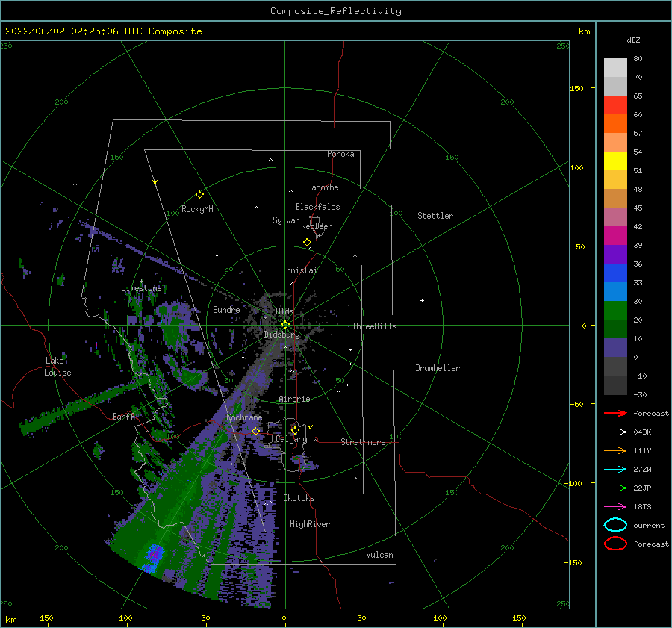Select the pink 45–42 dBZ swatch
This screenshot has width=672, height=628.
tap(615, 217)
